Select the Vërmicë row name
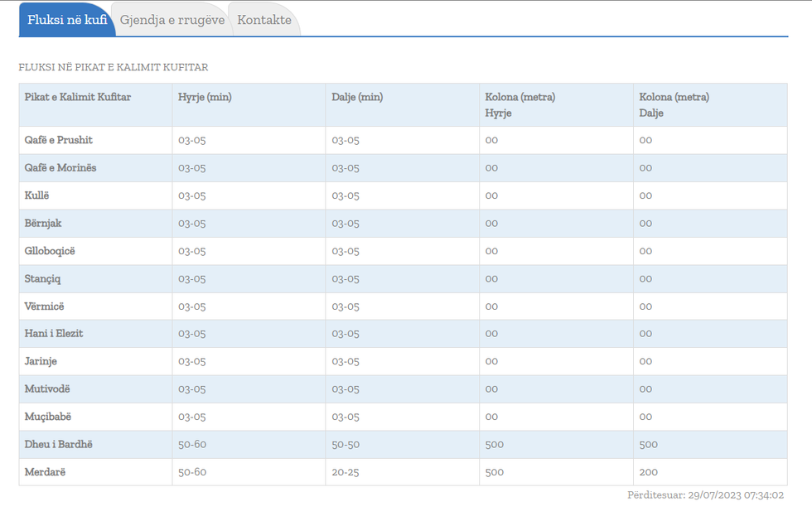This screenshot has width=812, height=521. [44, 306]
